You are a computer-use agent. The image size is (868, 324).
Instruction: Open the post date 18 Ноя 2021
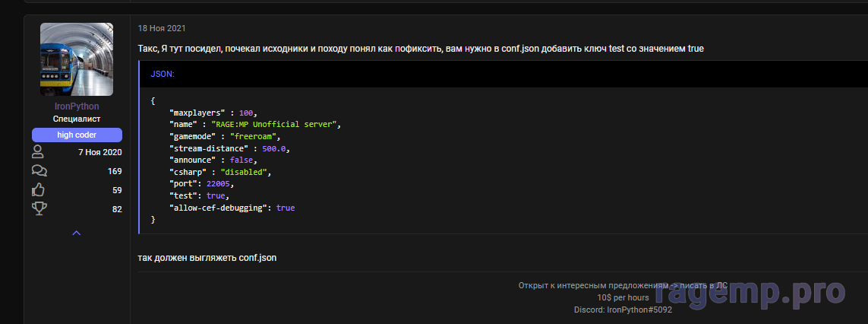coord(162,28)
